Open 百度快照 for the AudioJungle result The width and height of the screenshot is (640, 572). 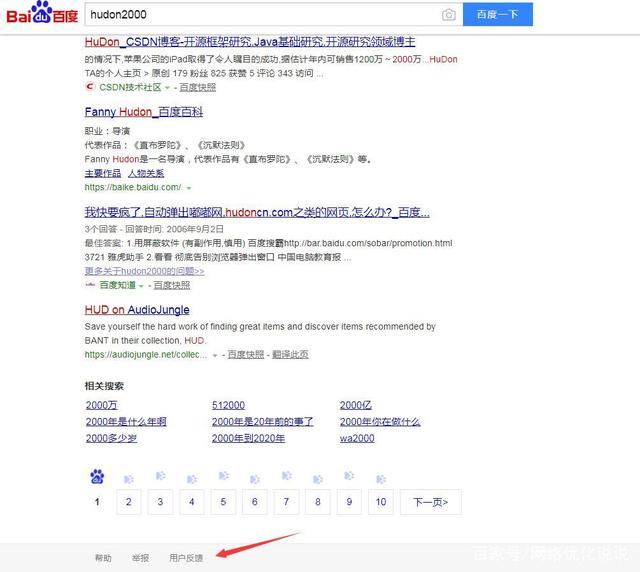point(246,354)
